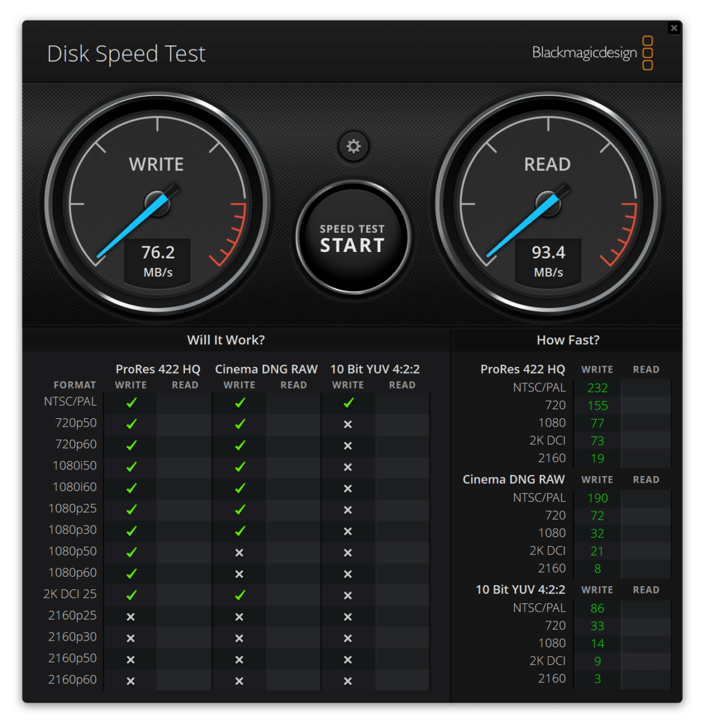Click 1080p30 Cinema DNG RAW write checkmark
This screenshot has height=728, width=705.
tap(240, 531)
